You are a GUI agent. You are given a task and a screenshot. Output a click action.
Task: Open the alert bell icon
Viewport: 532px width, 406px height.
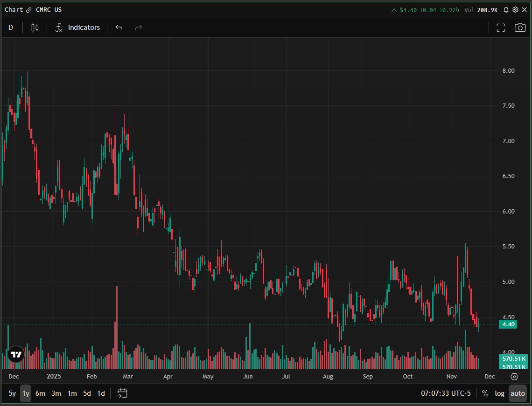tap(506, 10)
